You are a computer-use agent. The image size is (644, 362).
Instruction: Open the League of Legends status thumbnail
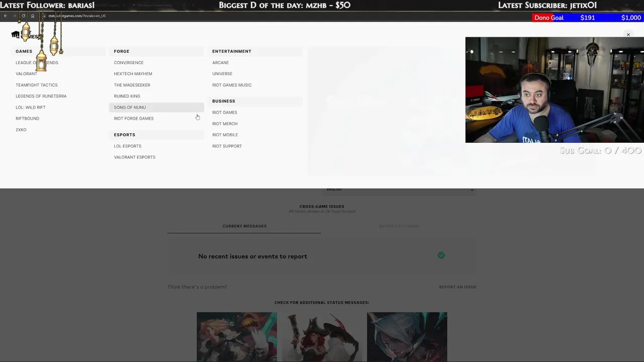point(236,336)
